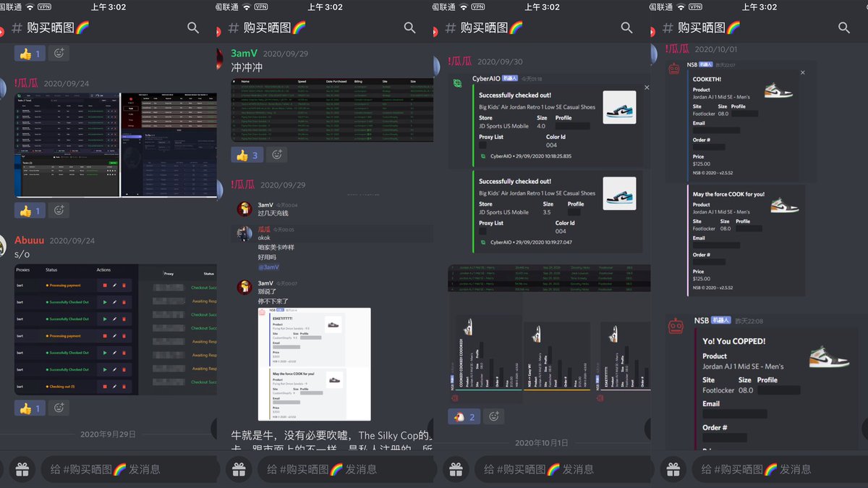Add reaction beside topmost 👍 1 in left screenshot
Viewport: 868px width, 488px height.
point(59,53)
